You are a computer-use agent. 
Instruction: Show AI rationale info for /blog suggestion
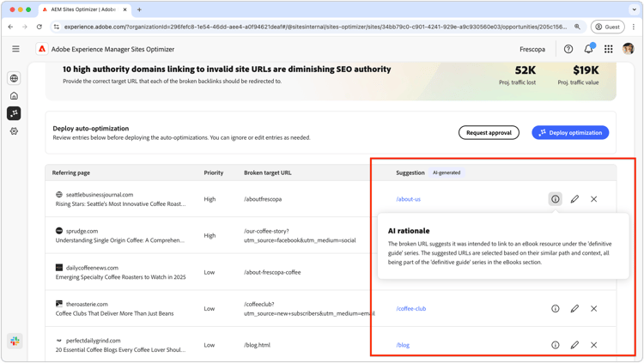click(x=556, y=345)
